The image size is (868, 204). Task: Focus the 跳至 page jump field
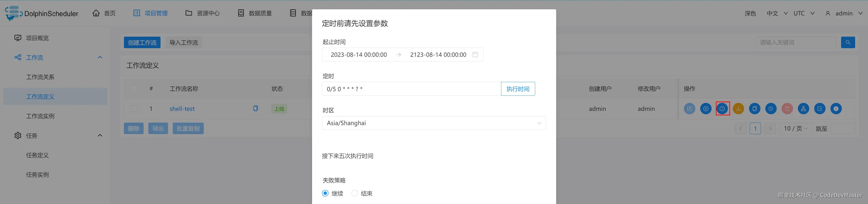tap(843, 128)
